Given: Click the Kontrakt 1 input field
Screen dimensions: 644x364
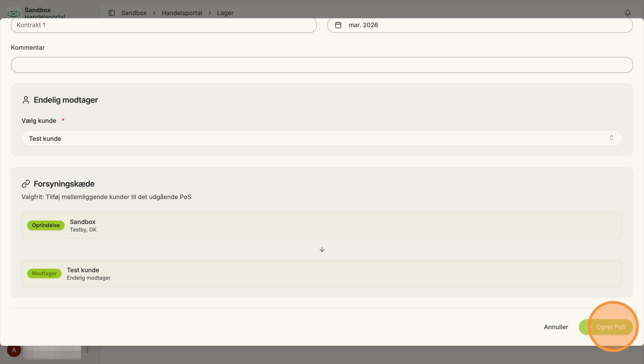Looking at the screenshot, I should pos(164,25).
